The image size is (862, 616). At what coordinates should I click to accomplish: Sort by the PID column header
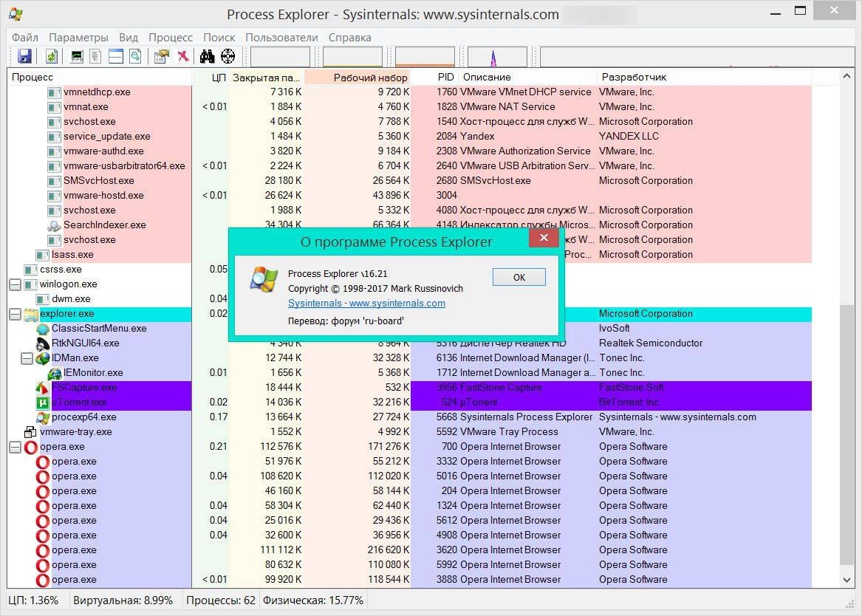[435, 77]
